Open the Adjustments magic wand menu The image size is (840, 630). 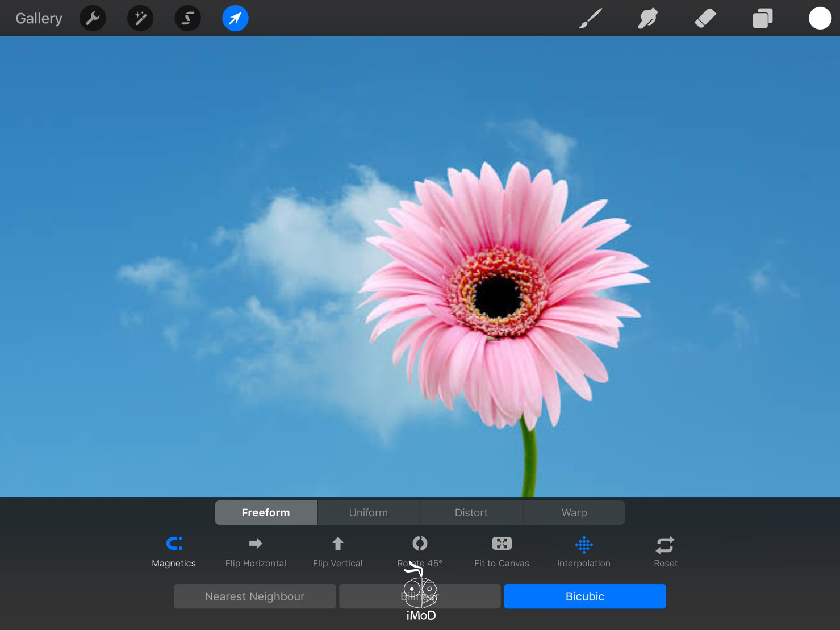[140, 19]
